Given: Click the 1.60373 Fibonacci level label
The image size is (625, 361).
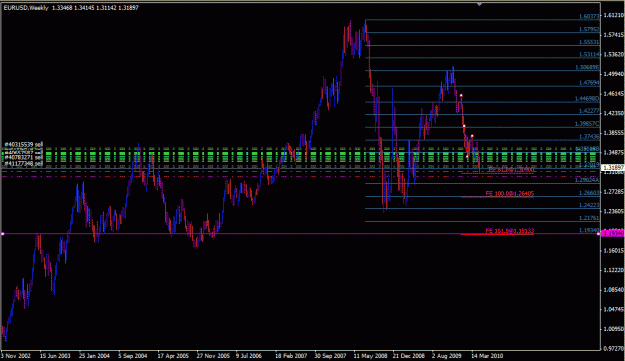Looking at the screenshot, I should (x=589, y=16).
